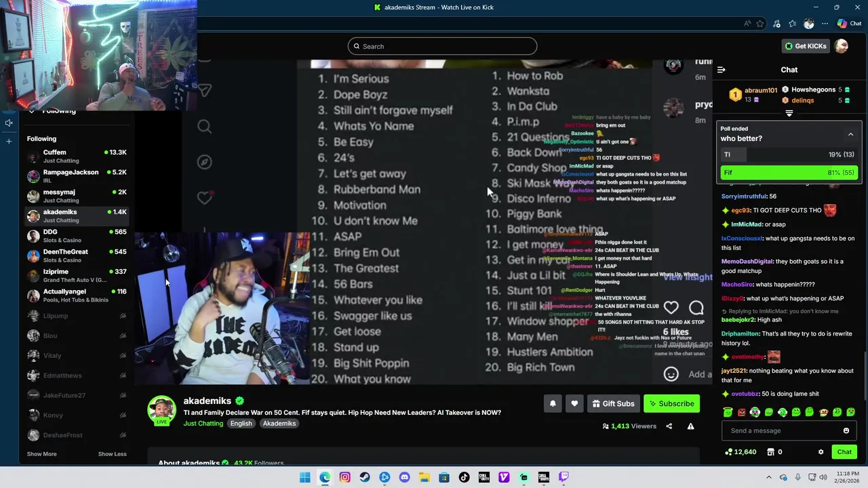Viewport: 868px width, 488px height.
Task: Open File Explorer from taskbar
Action: tap(424, 477)
